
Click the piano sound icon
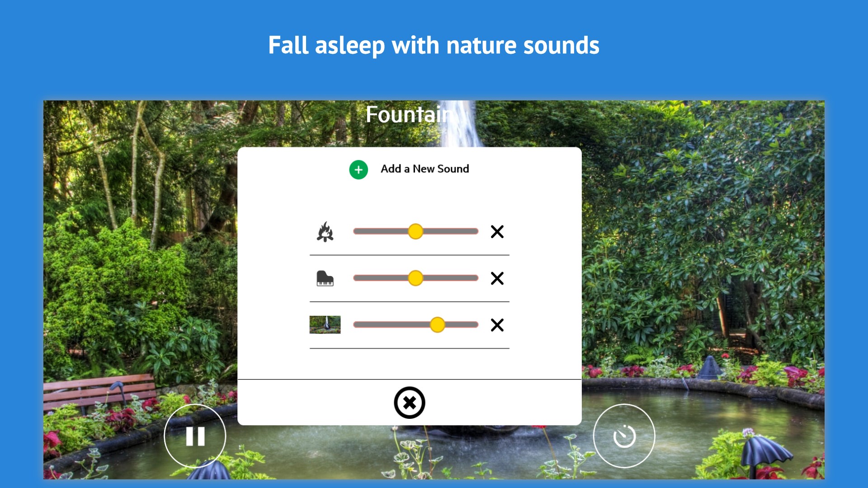(325, 278)
